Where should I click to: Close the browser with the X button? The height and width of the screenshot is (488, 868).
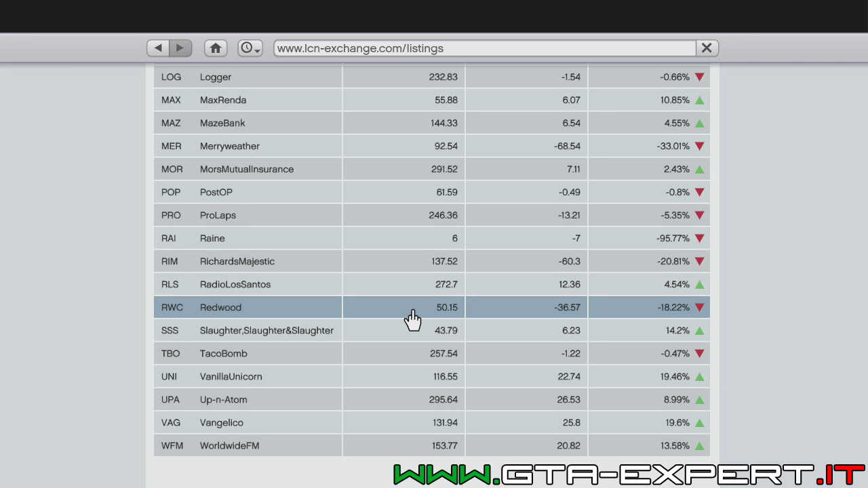[x=707, y=48]
